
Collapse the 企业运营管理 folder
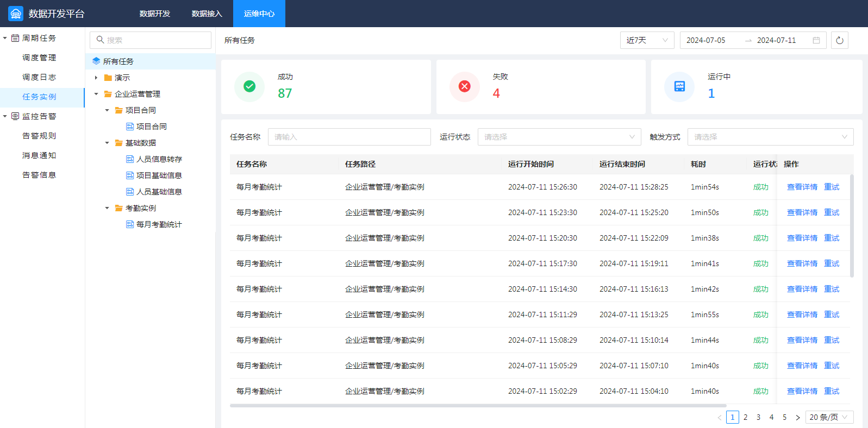[x=96, y=94]
